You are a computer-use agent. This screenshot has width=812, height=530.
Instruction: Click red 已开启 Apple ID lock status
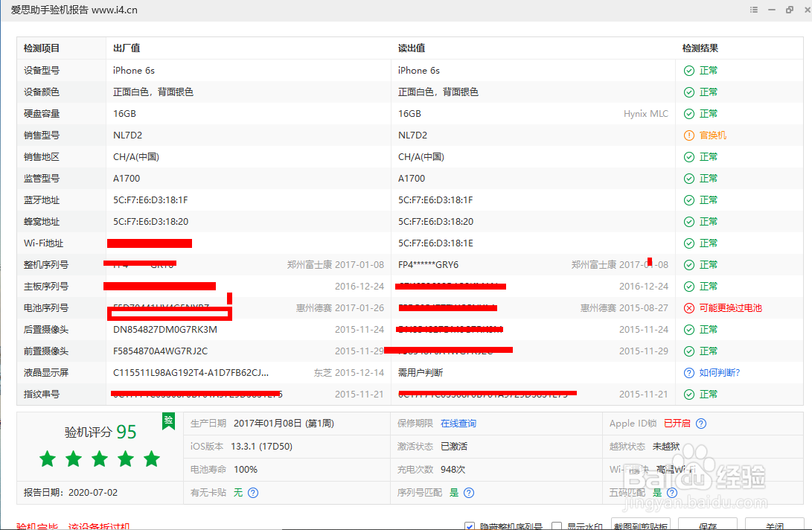[x=677, y=424]
